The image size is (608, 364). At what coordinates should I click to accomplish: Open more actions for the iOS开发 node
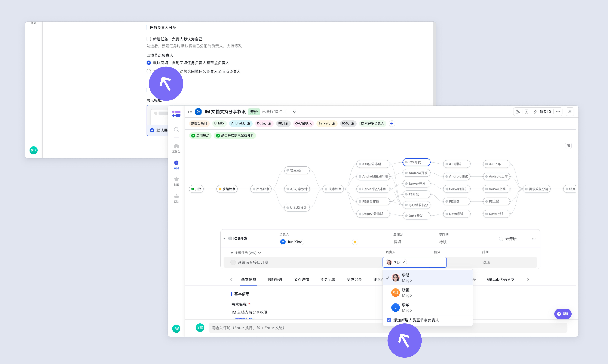534,239
